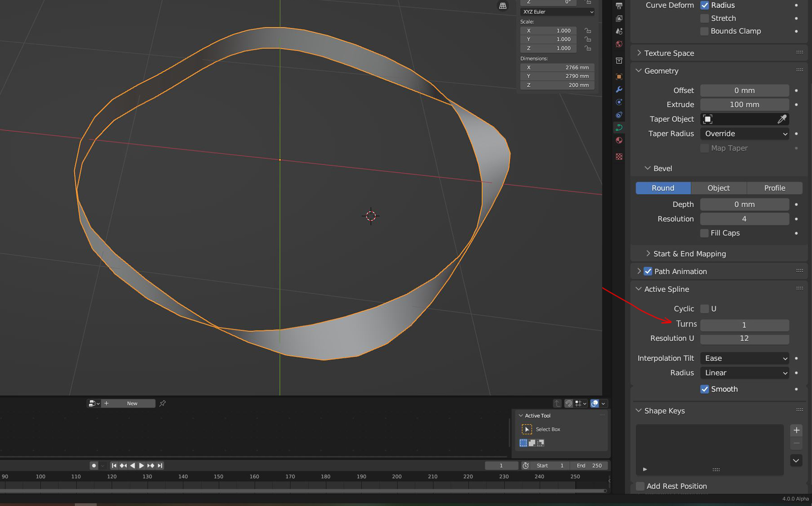Open the Physics properties tab
Image resolution: width=812 pixels, height=506 pixels.
pos(619,102)
